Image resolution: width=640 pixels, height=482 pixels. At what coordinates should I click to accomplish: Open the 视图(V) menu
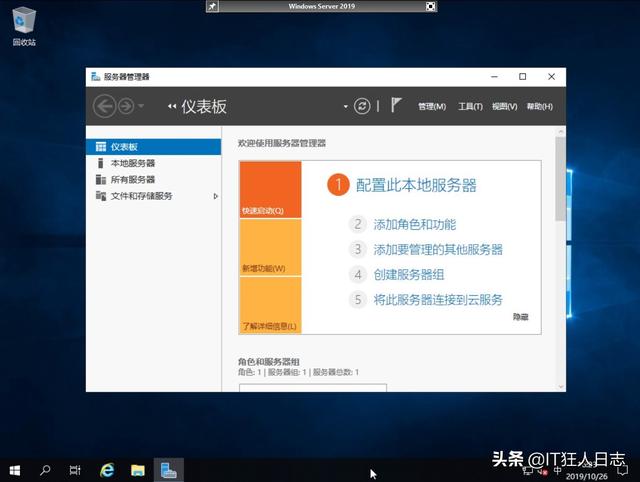click(504, 107)
